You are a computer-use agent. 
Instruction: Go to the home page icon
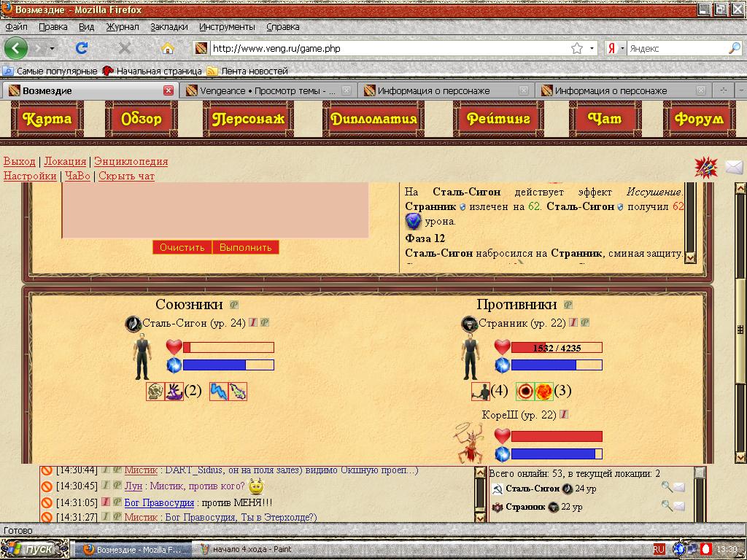167,48
